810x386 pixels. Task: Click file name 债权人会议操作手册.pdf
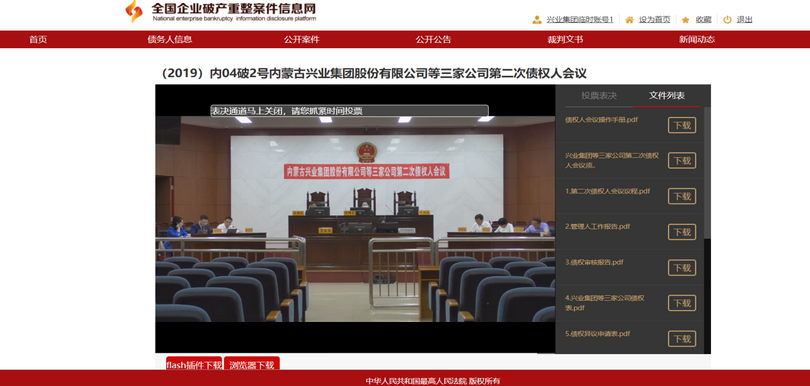coord(601,119)
